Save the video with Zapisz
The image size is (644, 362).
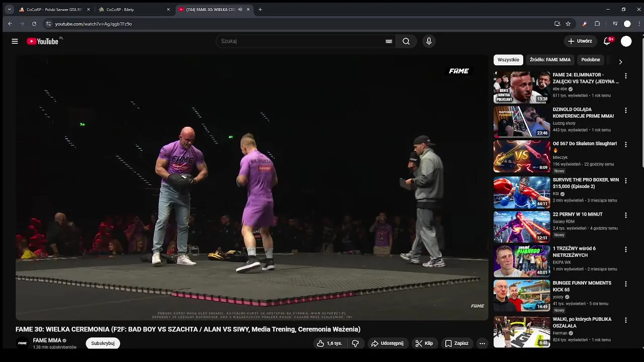coord(456,343)
